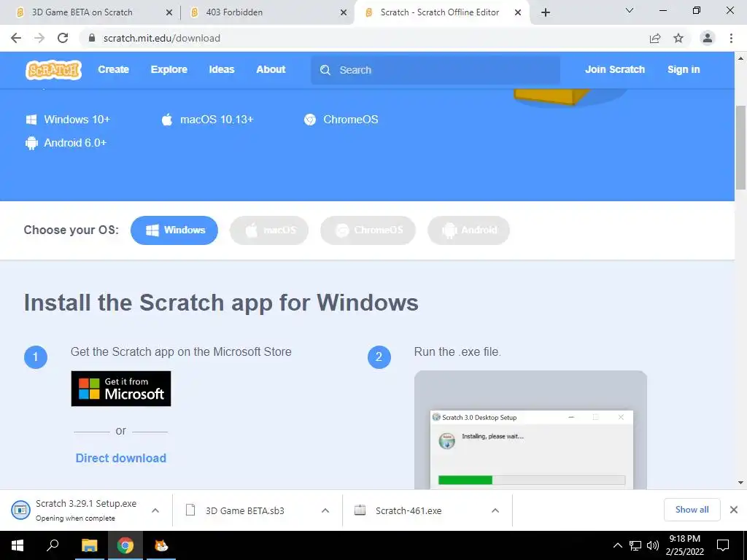Expand options for Scratch-461.exe download
The image size is (747, 560).
pyautogui.click(x=495, y=510)
